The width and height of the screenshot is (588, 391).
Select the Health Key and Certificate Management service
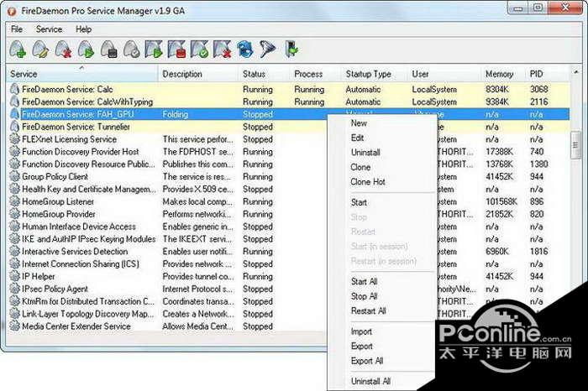89,189
